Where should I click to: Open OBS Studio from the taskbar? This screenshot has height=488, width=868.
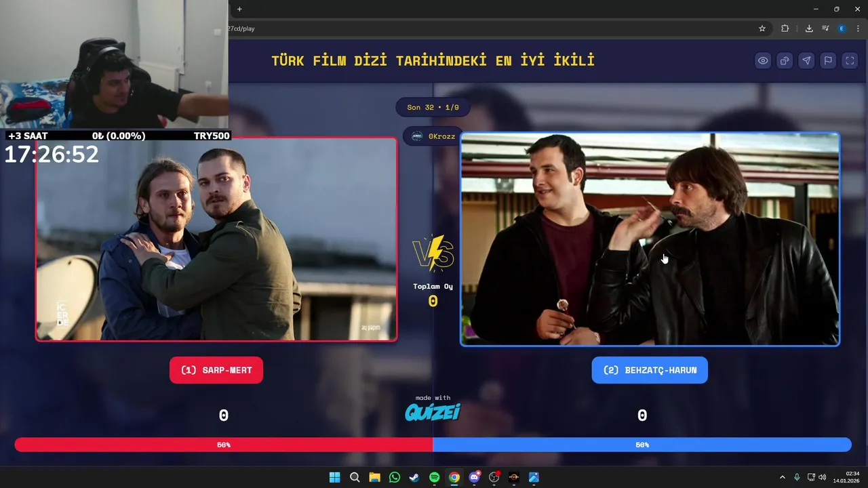(x=494, y=477)
